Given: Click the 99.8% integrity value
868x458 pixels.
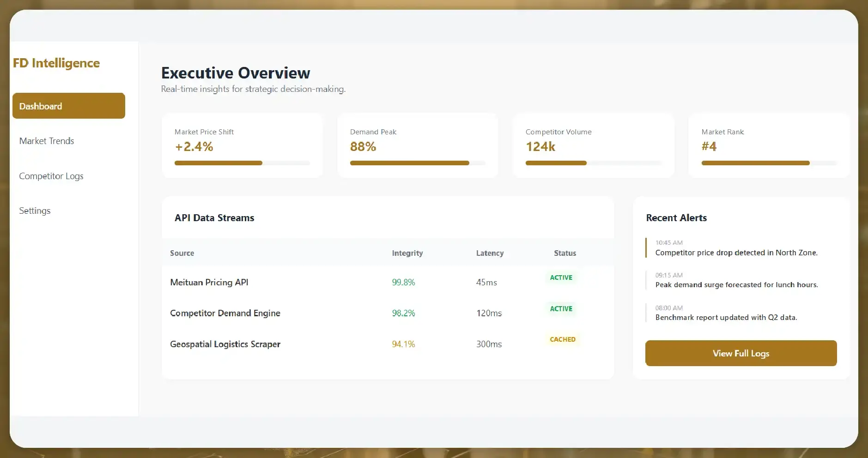Looking at the screenshot, I should (403, 282).
